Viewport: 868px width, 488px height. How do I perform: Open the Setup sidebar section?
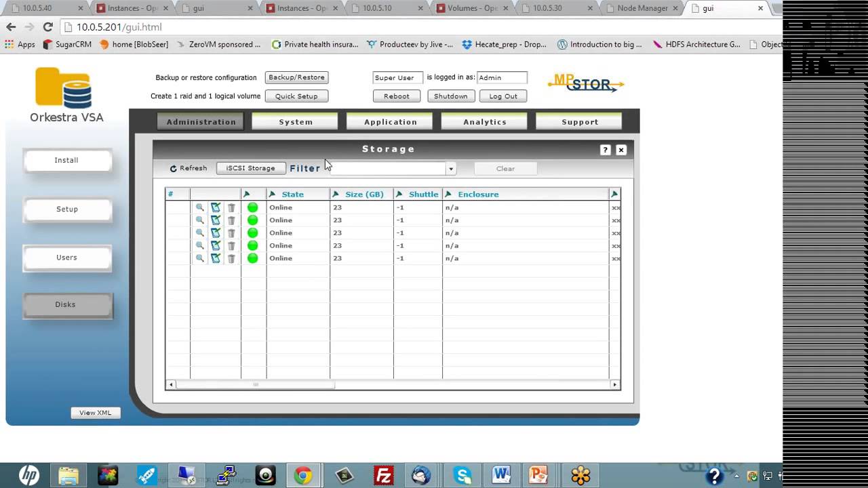(x=66, y=209)
